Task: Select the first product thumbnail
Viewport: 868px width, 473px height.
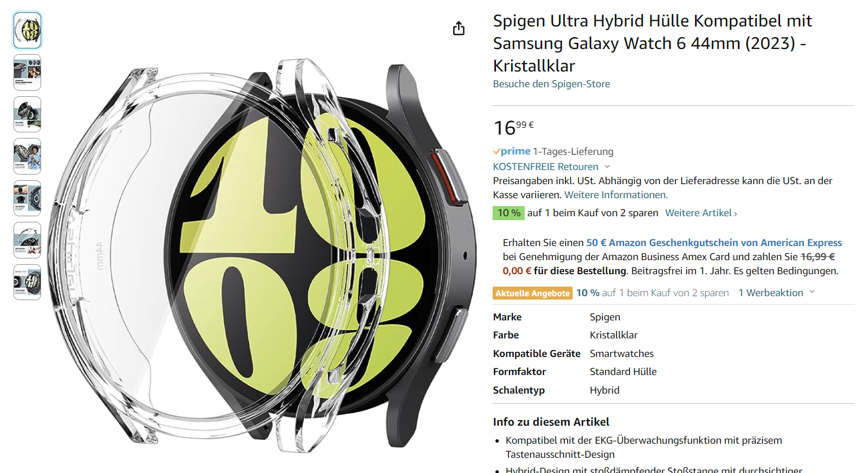Action: pos(27,30)
